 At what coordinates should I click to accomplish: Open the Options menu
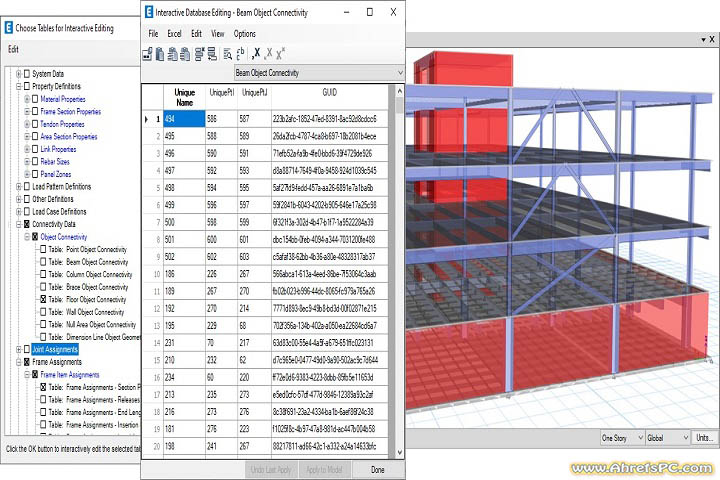(x=245, y=34)
